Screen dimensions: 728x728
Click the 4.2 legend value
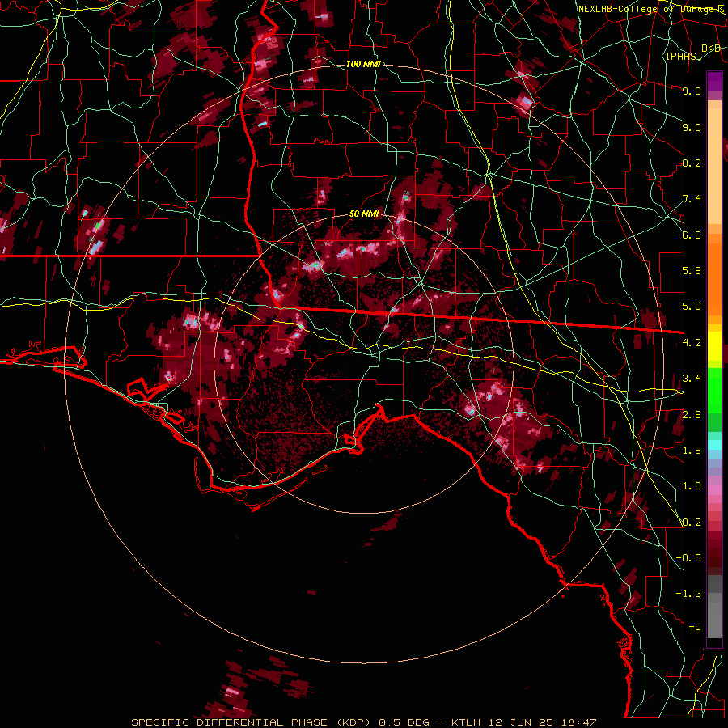click(692, 343)
